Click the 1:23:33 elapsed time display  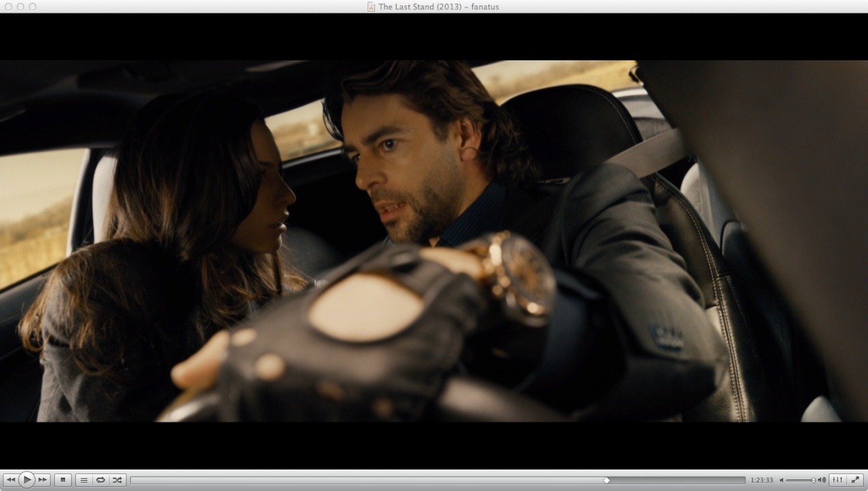[762, 480]
